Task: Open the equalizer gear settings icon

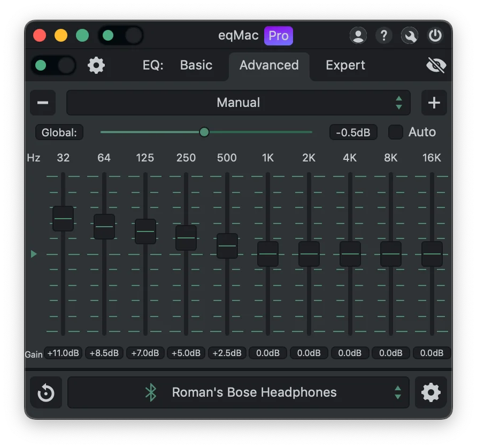Action: tap(96, 65)
